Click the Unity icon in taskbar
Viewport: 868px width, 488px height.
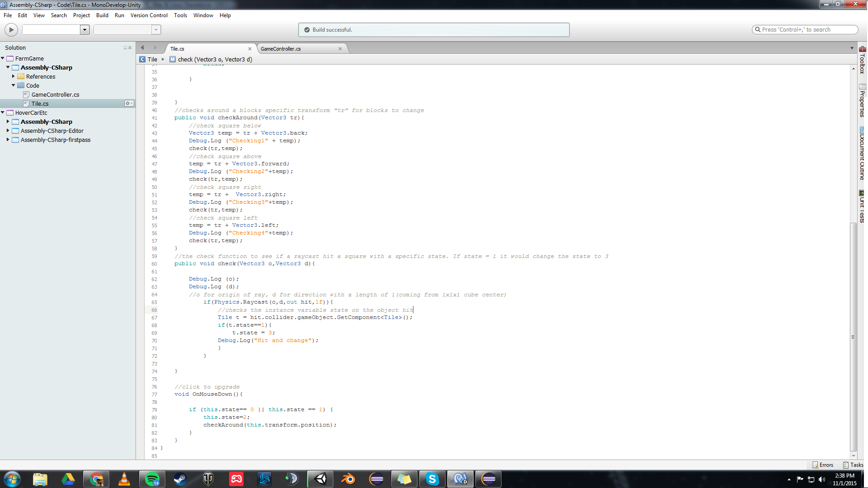click(320, 479)
